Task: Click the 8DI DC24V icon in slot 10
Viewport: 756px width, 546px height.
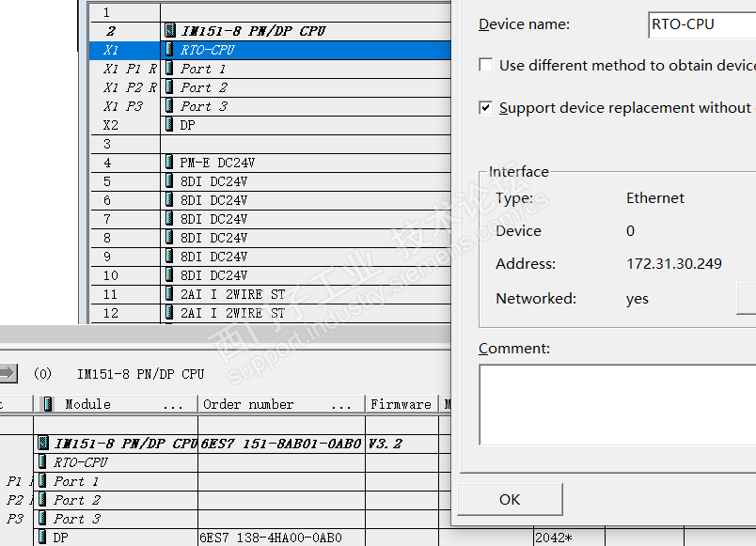Action: [169, 275]
